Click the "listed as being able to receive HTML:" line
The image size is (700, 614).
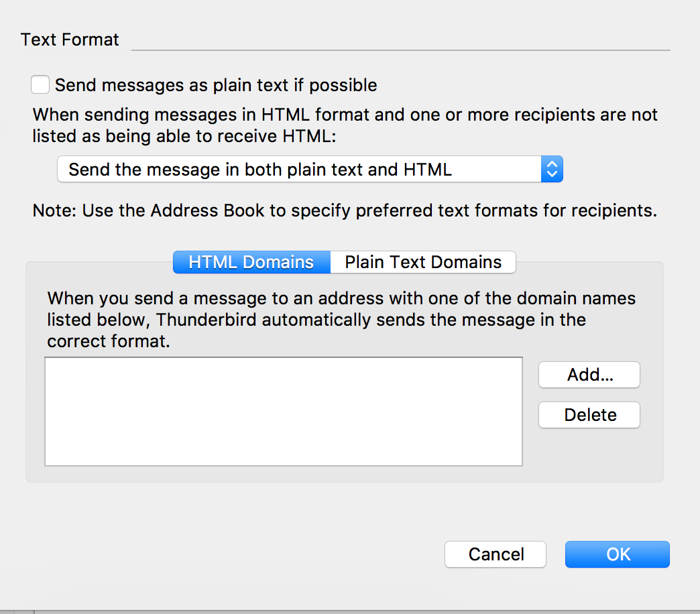click(183, 136)
